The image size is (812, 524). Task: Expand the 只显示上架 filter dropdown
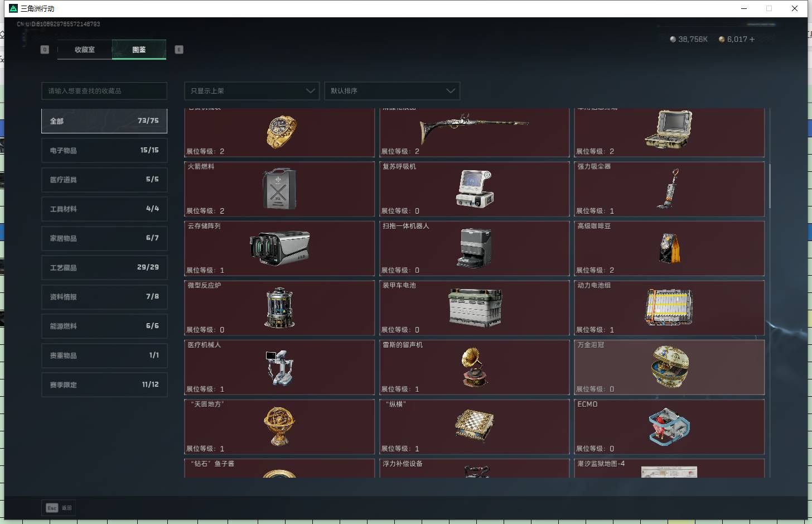[x=252, y=91]
